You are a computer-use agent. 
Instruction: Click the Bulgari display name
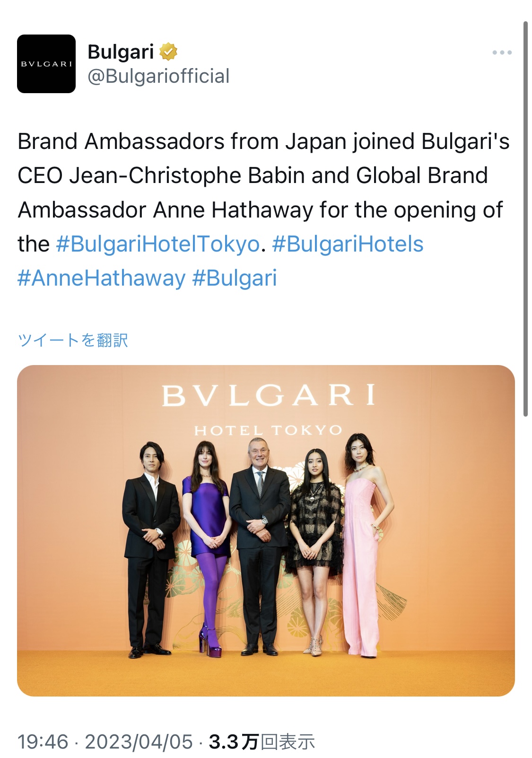tap(121, 52)
